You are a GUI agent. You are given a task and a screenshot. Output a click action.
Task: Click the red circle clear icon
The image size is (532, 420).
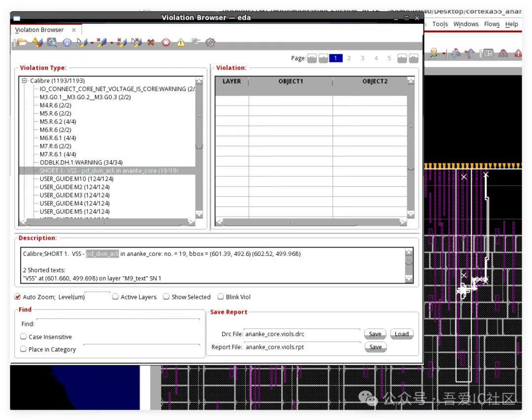166,42
